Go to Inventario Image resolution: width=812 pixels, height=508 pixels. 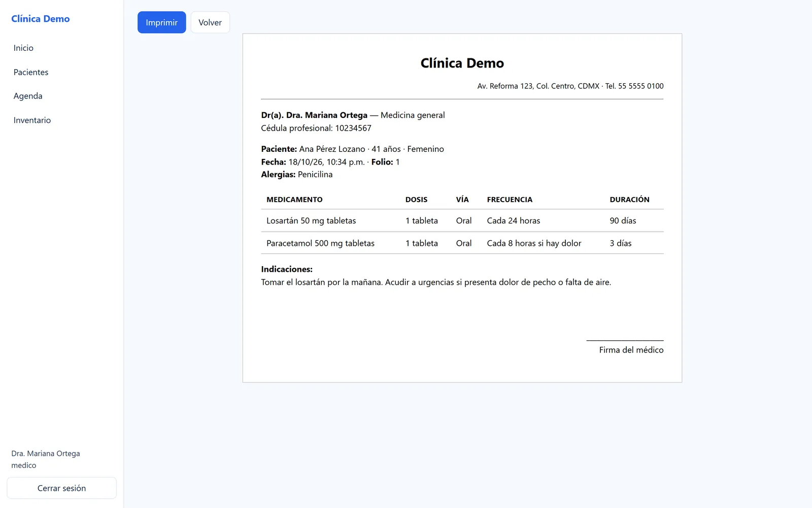tap(32, 120)
